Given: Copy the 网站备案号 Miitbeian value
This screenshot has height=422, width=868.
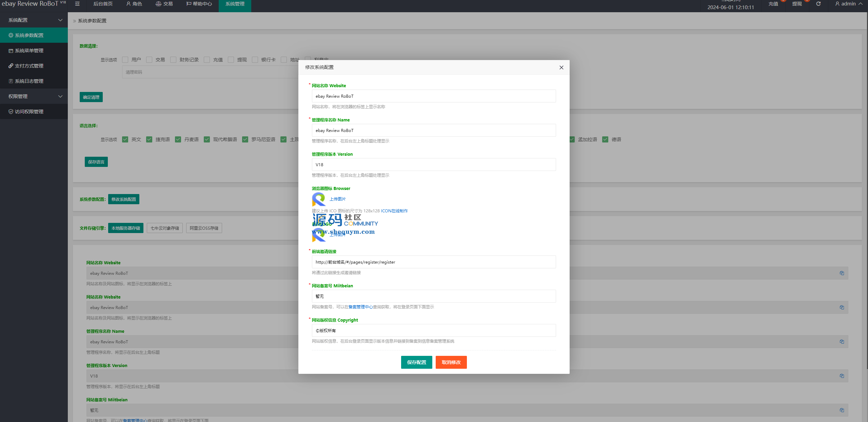Looking at the screenshot, I should 842,410.
